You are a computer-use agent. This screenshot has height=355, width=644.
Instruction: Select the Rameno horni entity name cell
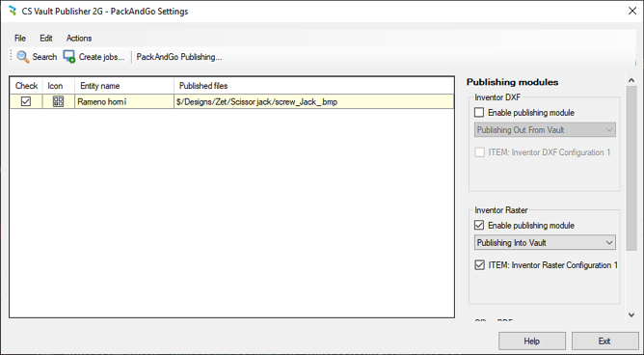[x=124, y=101]
